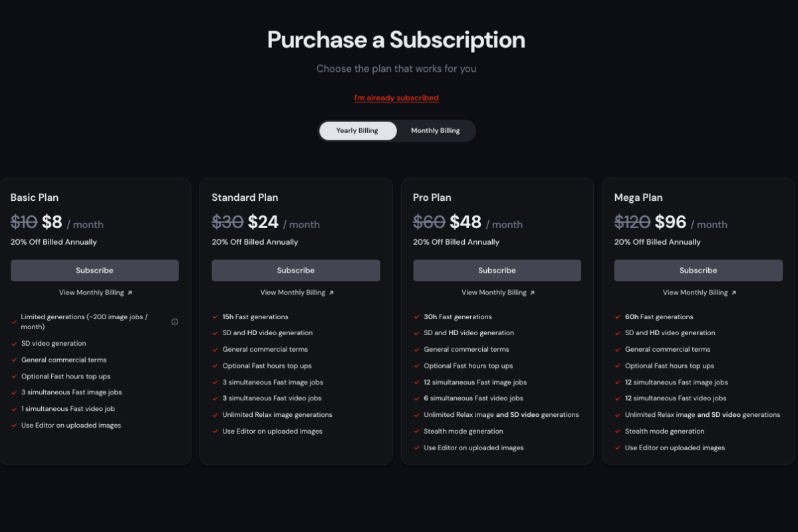Click arrow icon after Basic View Monthly Billing
The image size is (798, 532).
coord(130,293)
